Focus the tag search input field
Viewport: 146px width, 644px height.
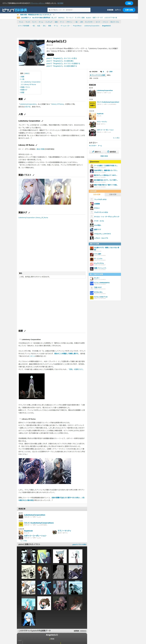[69, 10]
